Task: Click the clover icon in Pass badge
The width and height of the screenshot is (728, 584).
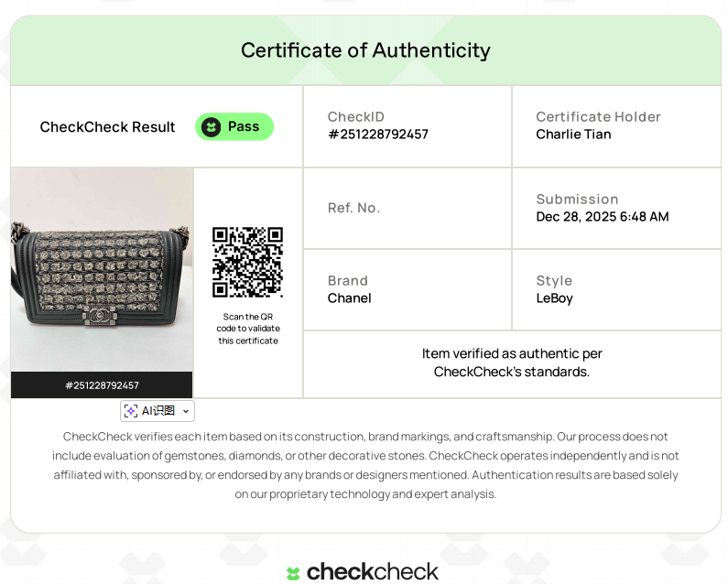Action: coord(211,127)
